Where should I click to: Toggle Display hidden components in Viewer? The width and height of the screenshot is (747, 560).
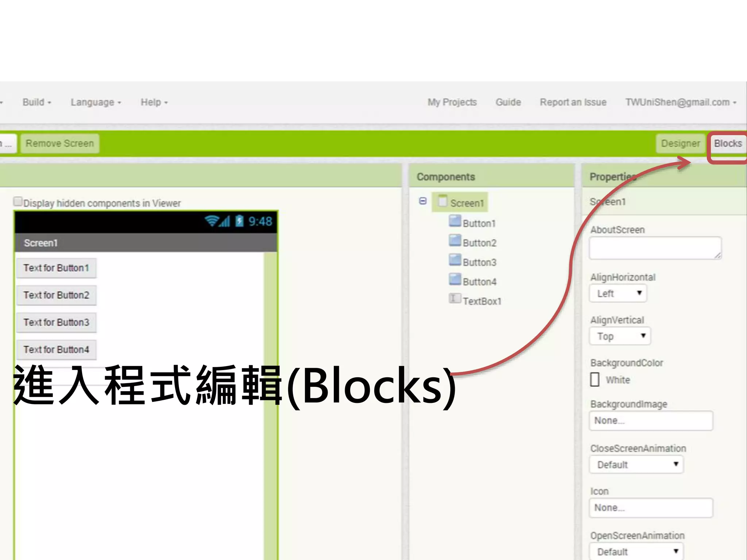point(18,202)
